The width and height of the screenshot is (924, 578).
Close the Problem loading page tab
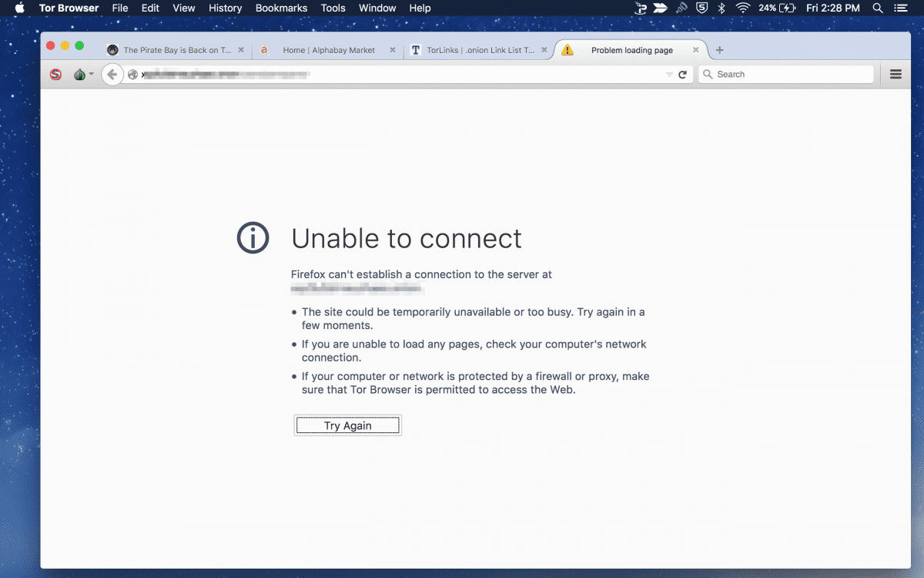point(696,50)
